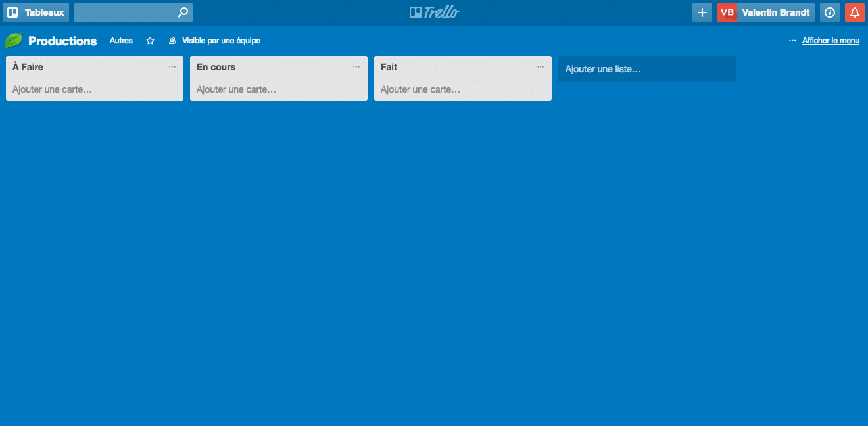
Task: Open the Valentin Brandt account menu
Action: pos(775,12)
